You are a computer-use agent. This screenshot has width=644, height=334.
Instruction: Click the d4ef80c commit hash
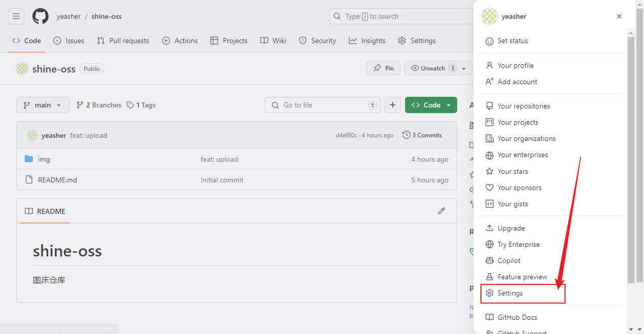point(346,135)
